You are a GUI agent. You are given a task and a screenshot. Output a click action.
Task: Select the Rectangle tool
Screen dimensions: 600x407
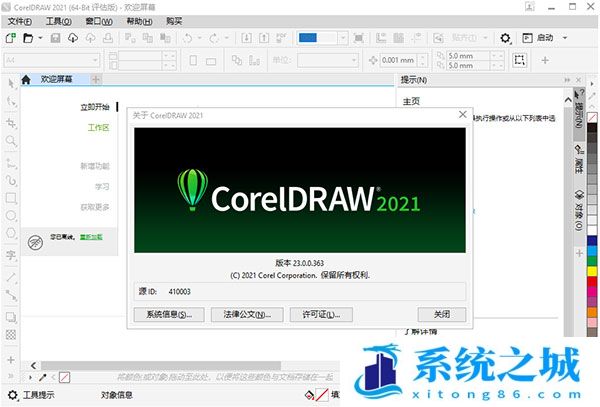coord(11,198)
